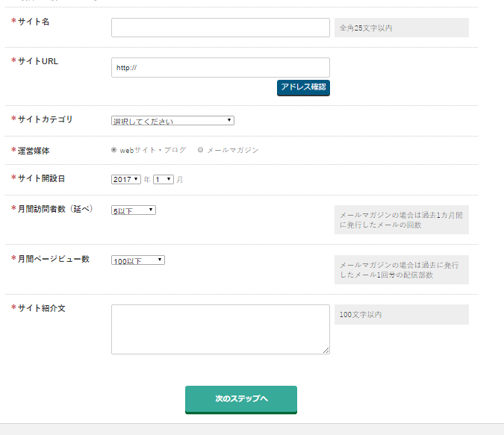504x435 pixels.
Task: Open the month dropdown showing 1
Action: pyautogui.click(x=164, y=179)
